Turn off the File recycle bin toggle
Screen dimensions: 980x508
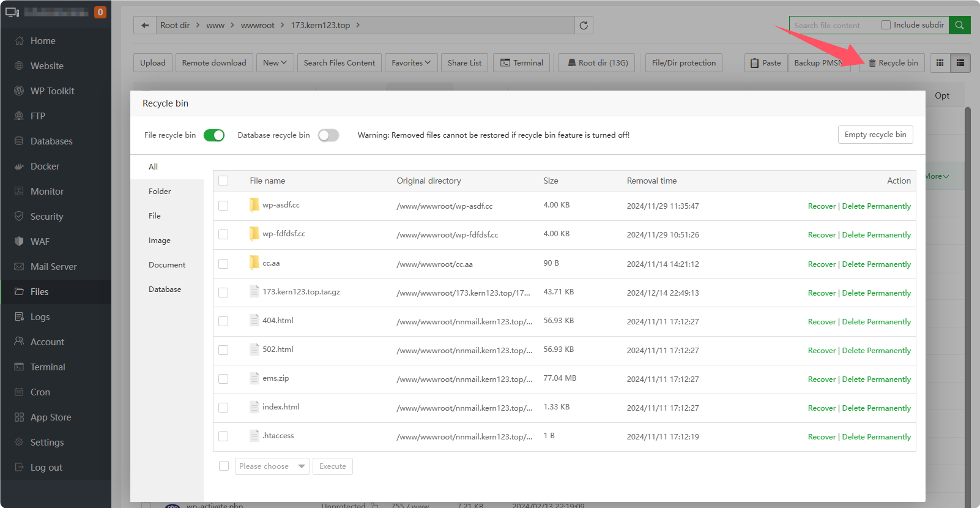tap(214, 135)
